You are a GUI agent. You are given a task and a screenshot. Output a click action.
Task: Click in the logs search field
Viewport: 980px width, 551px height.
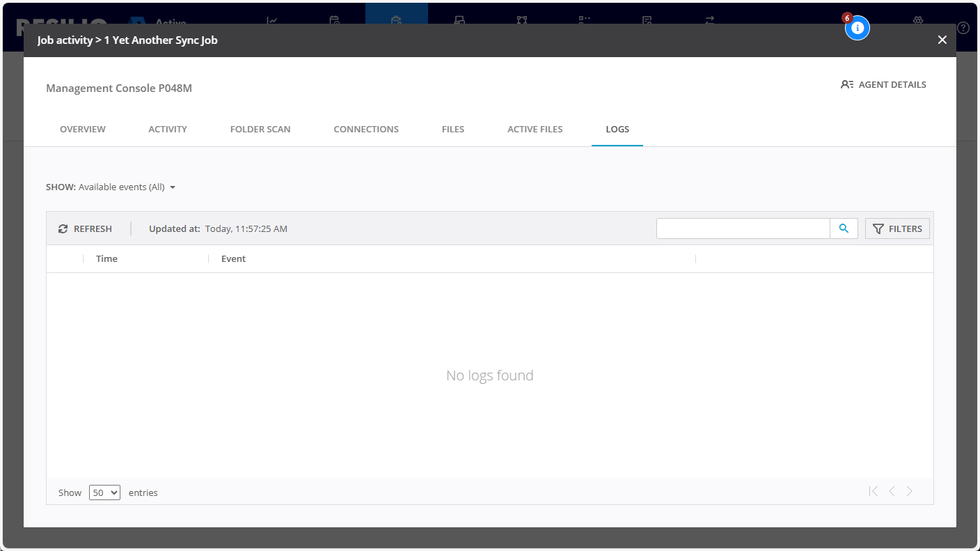743,228
